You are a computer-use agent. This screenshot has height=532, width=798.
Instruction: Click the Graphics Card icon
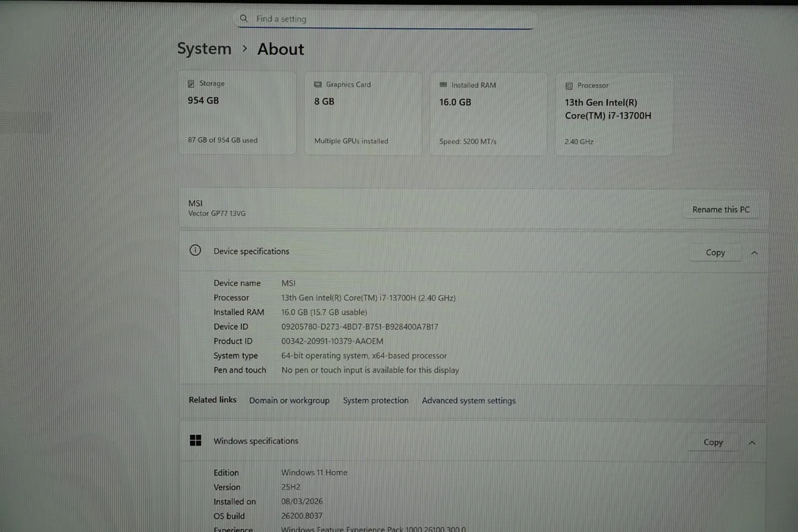click(x=318, y=84)
